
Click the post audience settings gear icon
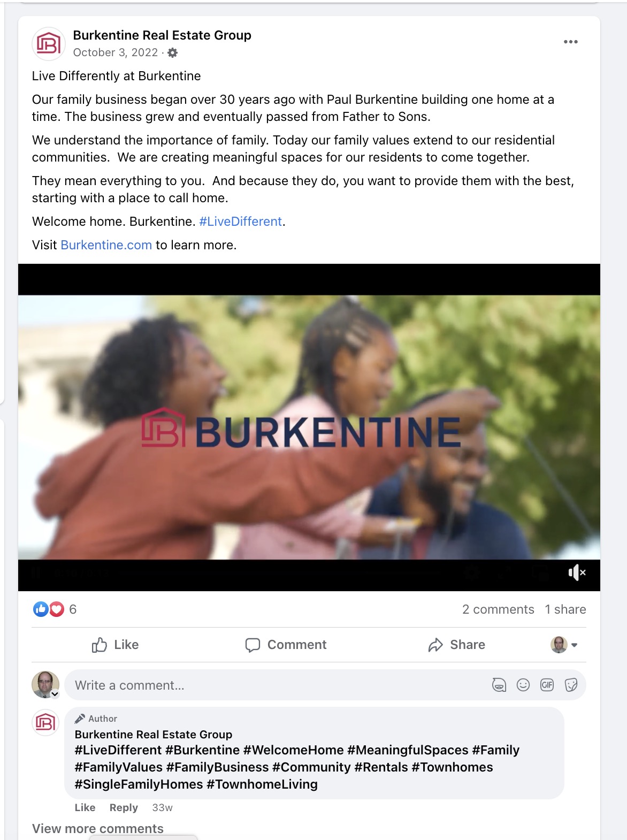pyautogui.click(x=172, y=52)
